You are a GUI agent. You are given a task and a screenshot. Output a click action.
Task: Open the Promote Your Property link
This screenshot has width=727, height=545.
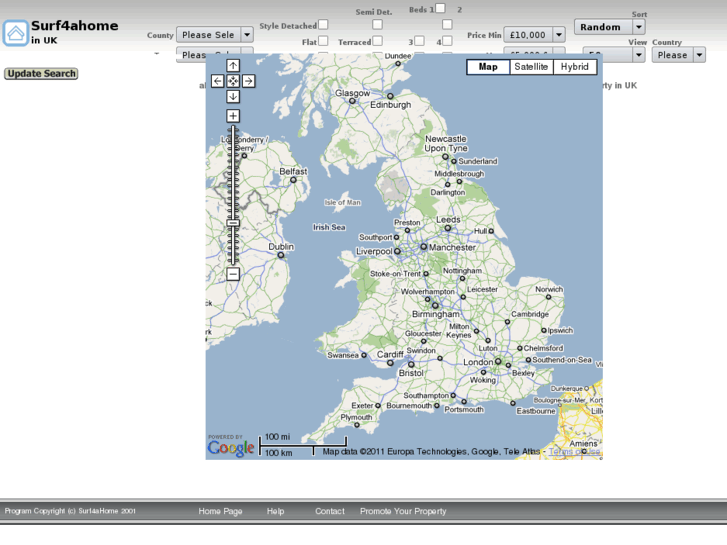pyautogui.click(x=403, y=511)
